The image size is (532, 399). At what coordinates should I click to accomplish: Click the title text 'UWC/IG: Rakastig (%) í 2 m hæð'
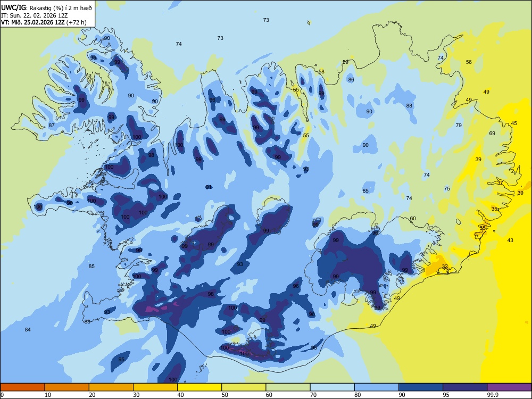[x=46, y=8]
